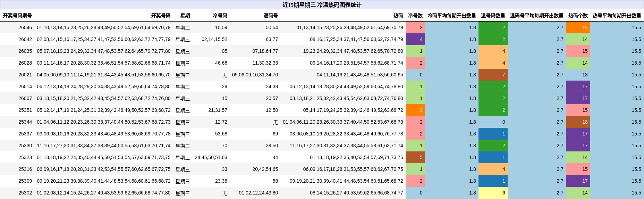Click the 1.8 value in row 26046
Image resolution: width=644 pixels, height=199 pixels.
pyautogui.click(x=473, y=27)
